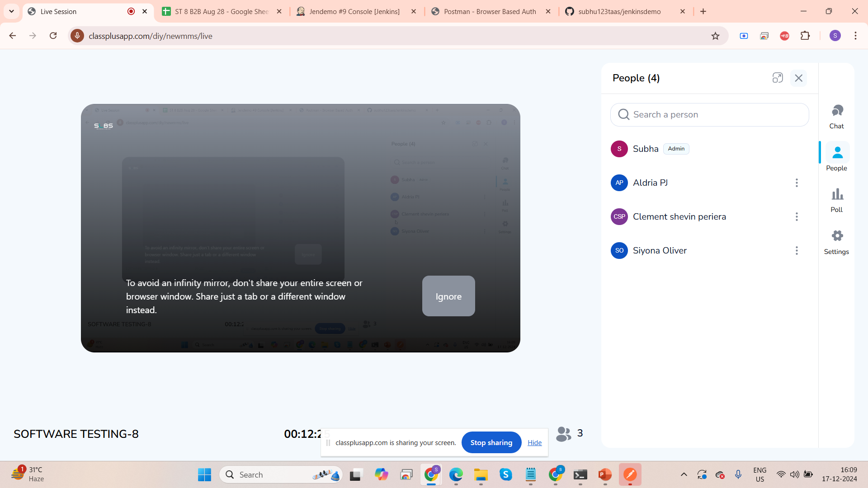The image size is (868, 488).
Task: Open Task View on taskbar
Action: click(356, 475)
